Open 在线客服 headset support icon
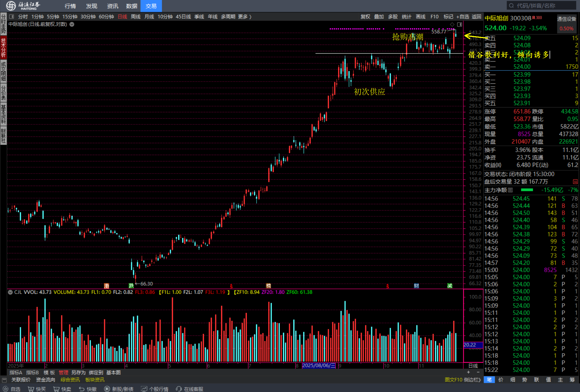The height and width of the screenshot is (392, 580). click(x=179, y=389)
